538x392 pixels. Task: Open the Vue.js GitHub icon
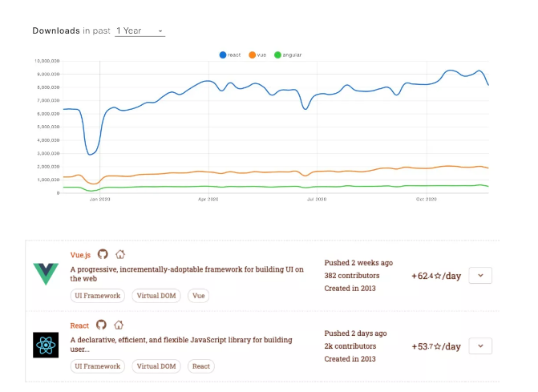(103, 254)
